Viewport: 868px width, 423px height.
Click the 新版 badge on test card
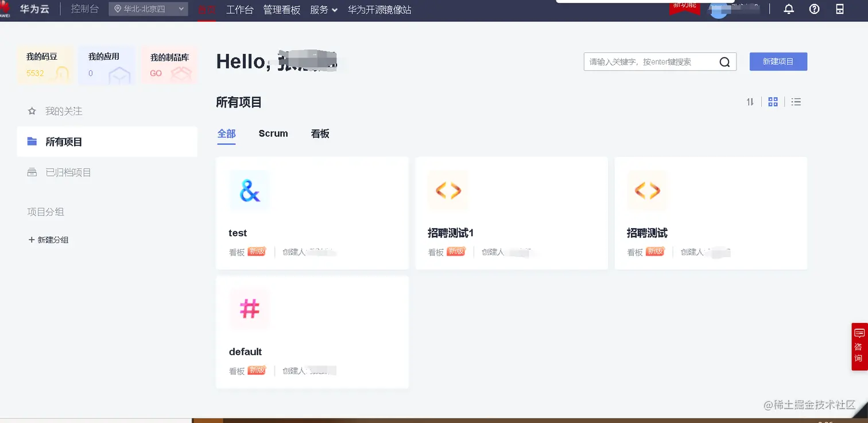pyautogui.click(x=257, y=252)
